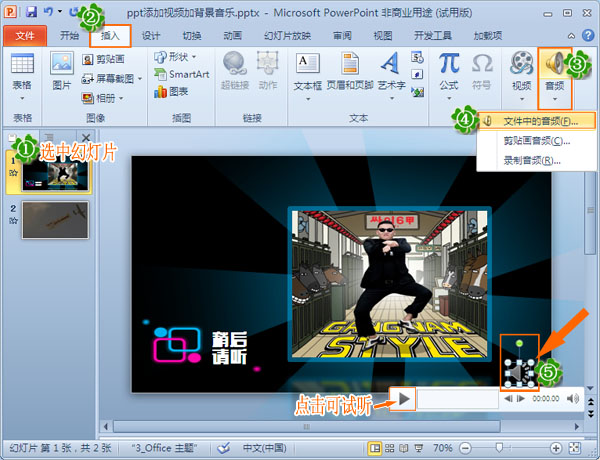Expand the 音频 audio dropdown arrow
The height and width of the screenshot is (460, 600).
(x=555, y=99)
